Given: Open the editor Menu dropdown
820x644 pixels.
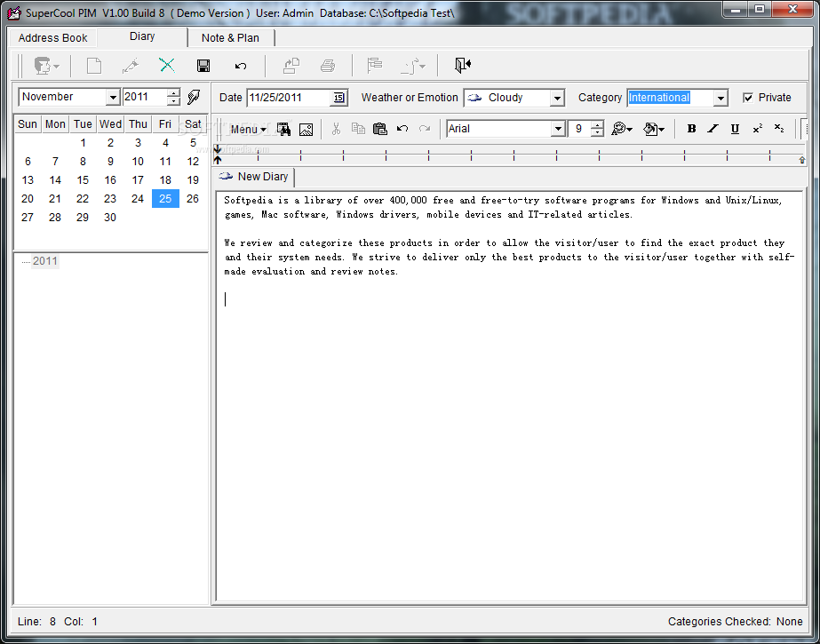Looking at the screenshot, I should click(249, 129).
